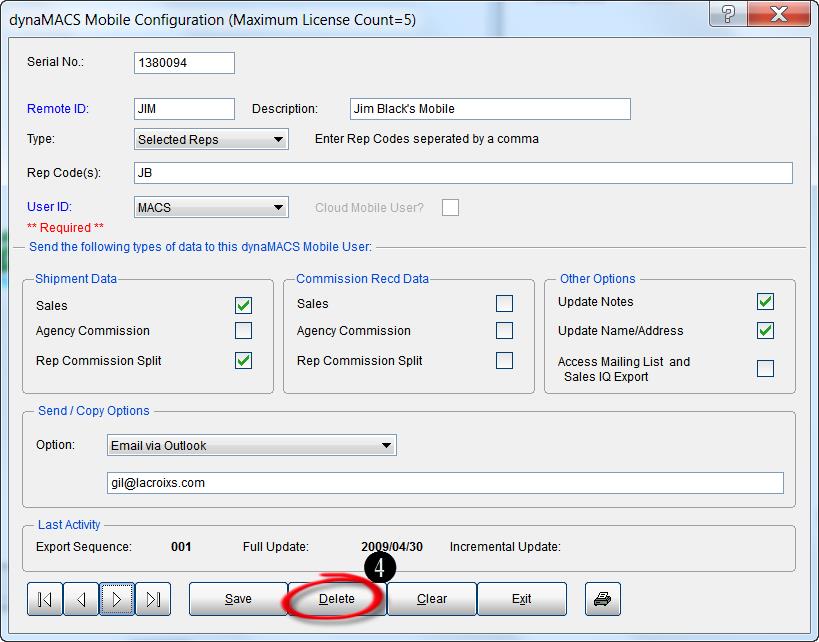Click the blue Remote ID label
This screenshot has height=642, width=819.
(x=58, y=109)
